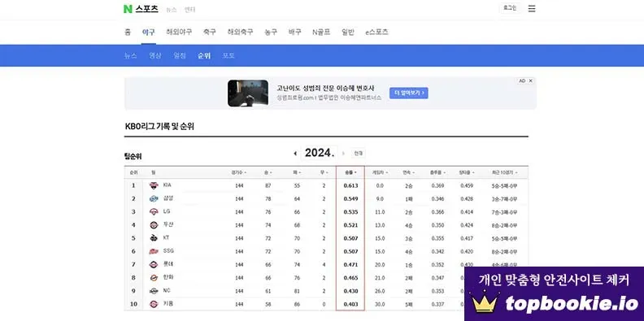Open 포토 in blue sub-navigation

point(228,55)
